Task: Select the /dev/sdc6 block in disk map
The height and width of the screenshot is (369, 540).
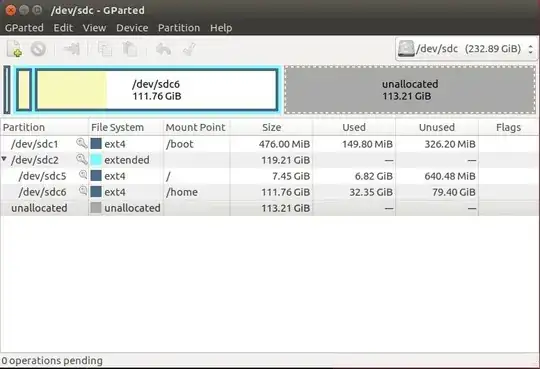Action: [157, 90]
